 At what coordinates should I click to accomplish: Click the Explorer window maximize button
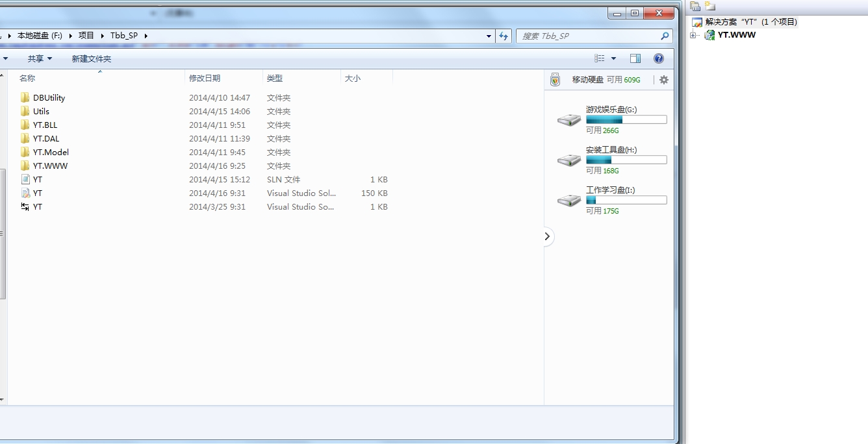tap(635, 13)
